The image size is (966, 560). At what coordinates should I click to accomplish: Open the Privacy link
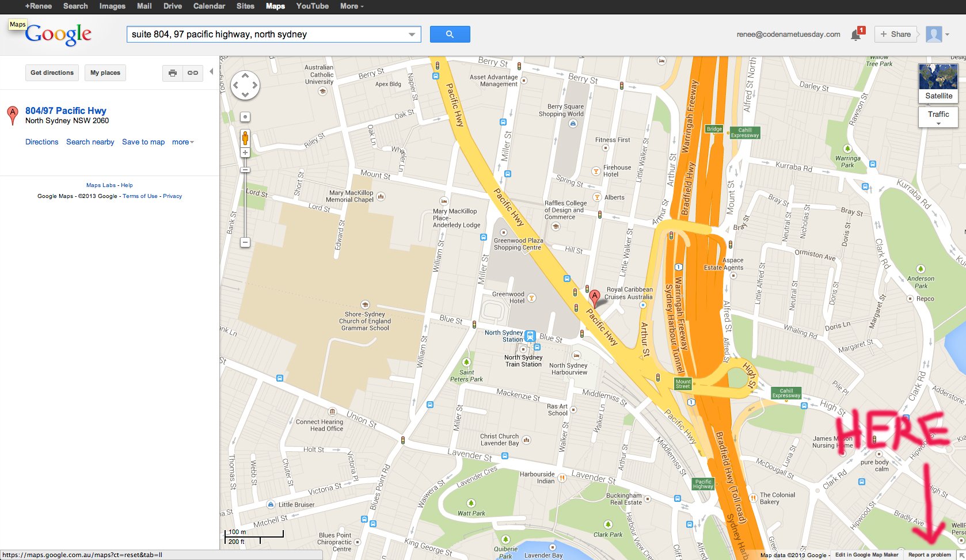coord(172,196)
